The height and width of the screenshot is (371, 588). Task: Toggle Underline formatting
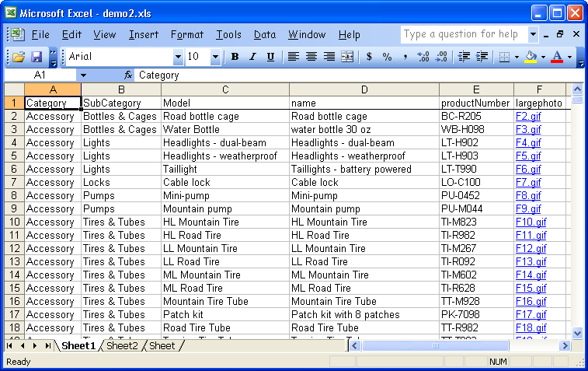point(270,57)
